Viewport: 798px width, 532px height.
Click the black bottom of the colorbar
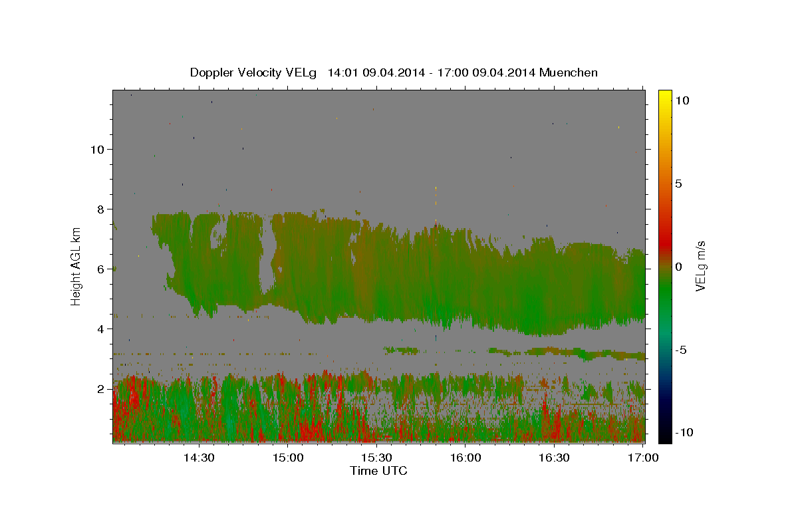(x=664, y=436)
